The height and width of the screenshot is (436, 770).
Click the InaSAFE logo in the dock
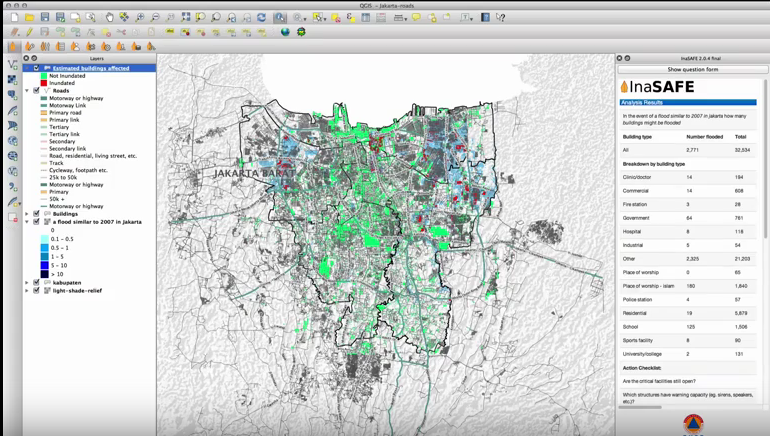pyautogui.click(x=657, y=87)
